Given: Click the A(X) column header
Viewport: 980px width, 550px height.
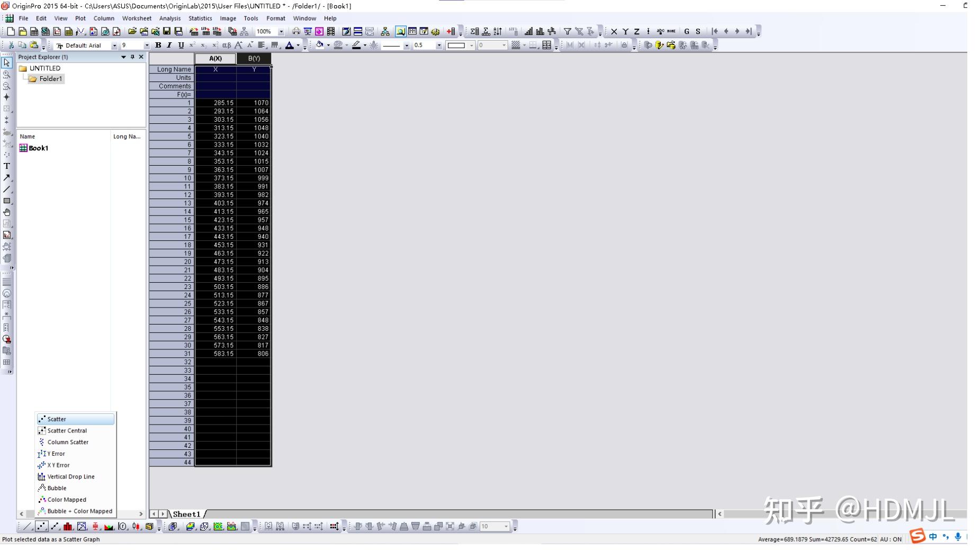Looking at the screenshot, I should (x=215, y=59).
